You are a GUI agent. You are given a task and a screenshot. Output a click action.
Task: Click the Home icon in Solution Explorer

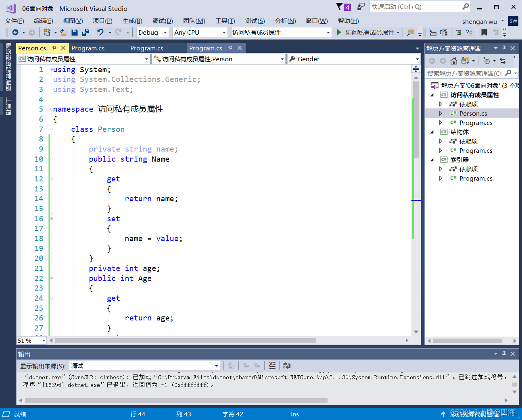pos(454,61)
